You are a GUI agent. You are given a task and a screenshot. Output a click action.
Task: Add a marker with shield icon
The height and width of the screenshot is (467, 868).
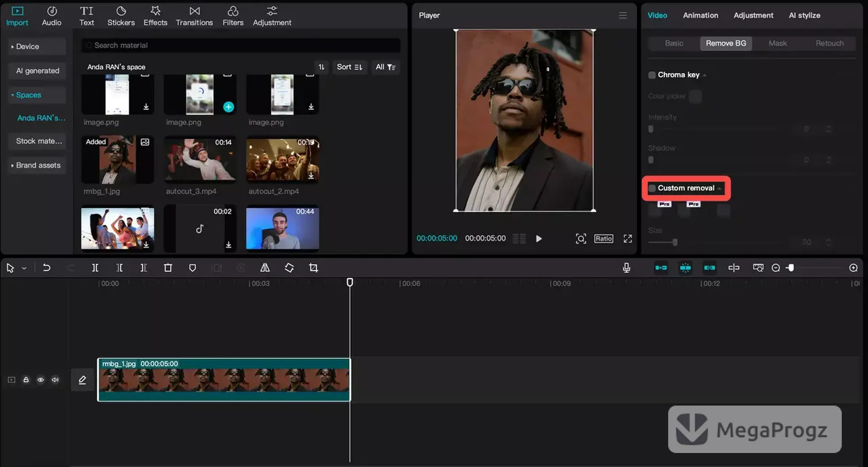(192, 268)
